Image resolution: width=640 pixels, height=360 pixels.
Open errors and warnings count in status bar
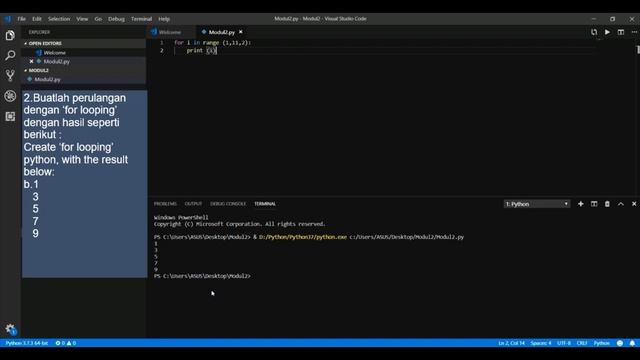click(66, 343)
